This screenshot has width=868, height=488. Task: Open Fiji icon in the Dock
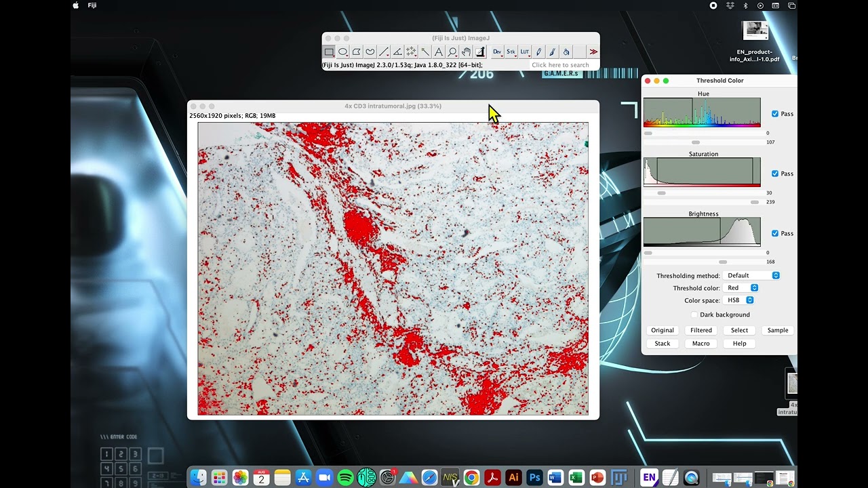619,478
